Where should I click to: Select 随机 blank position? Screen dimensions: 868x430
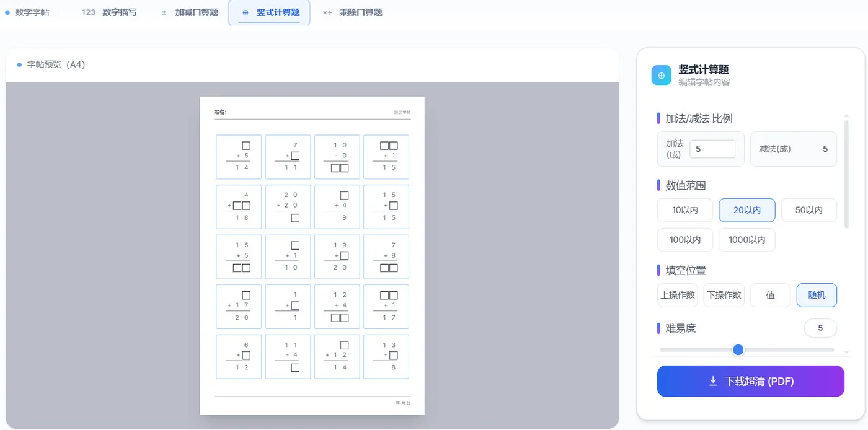817,295
